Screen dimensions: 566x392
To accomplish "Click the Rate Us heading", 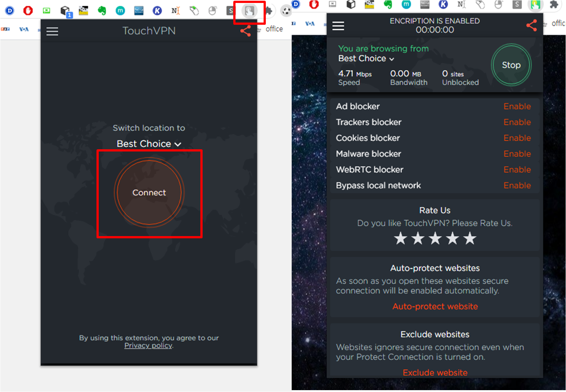I will (435, 210).
